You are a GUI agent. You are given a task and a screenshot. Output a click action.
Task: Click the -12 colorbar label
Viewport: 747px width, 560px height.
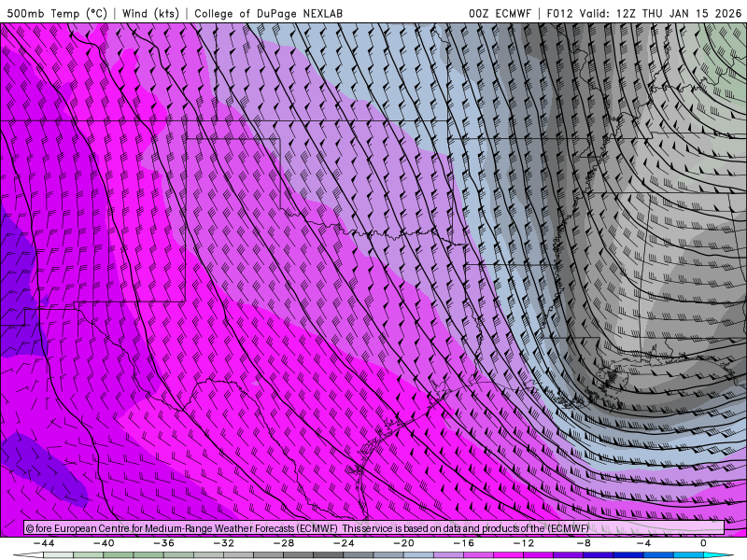(x=524, y=543)
